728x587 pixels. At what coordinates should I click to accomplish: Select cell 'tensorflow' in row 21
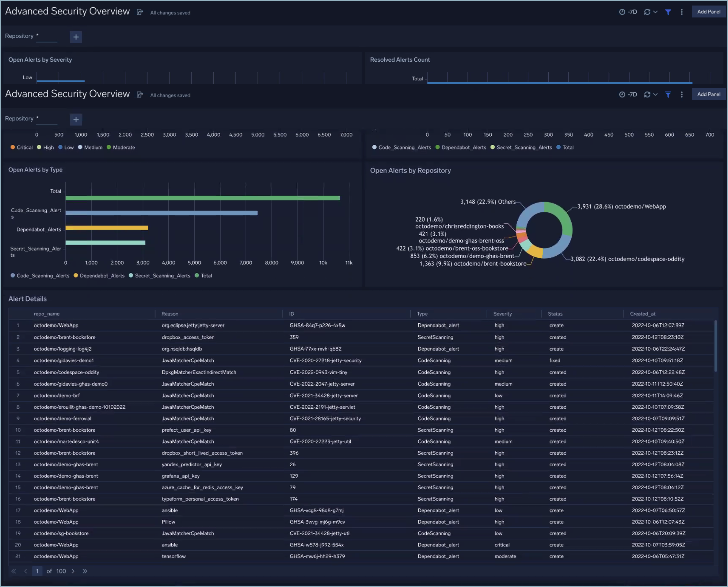173,556
